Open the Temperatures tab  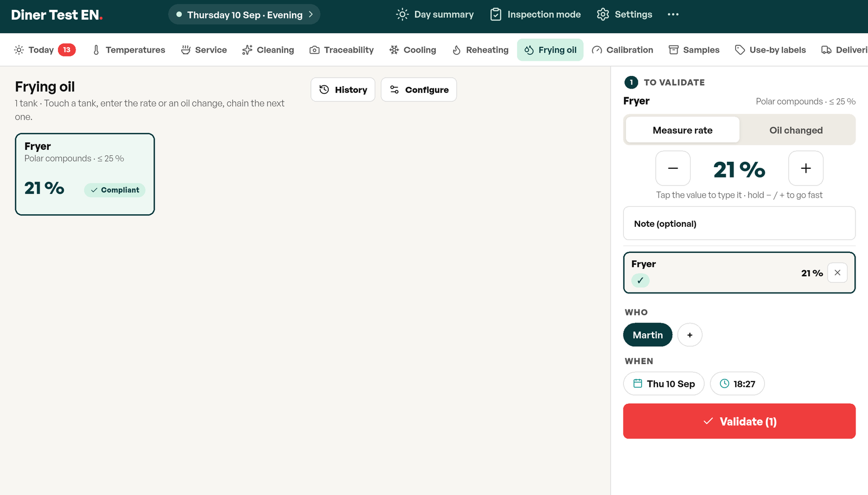(129, 50)
